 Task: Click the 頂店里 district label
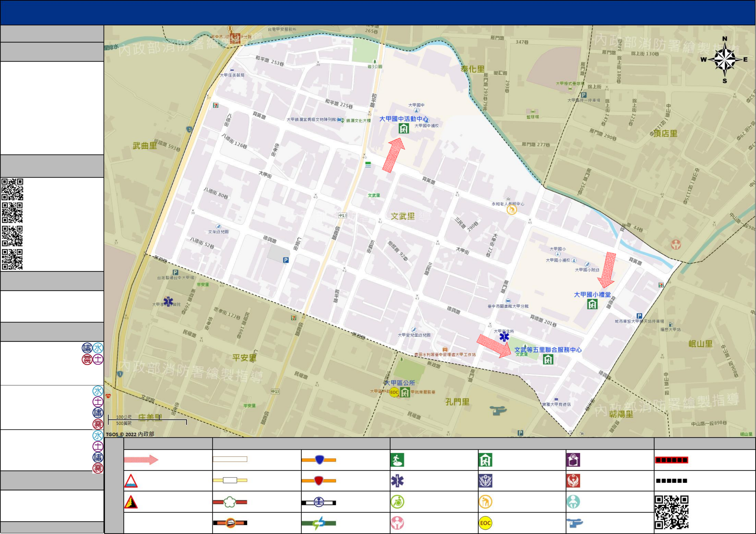point(665,133)
